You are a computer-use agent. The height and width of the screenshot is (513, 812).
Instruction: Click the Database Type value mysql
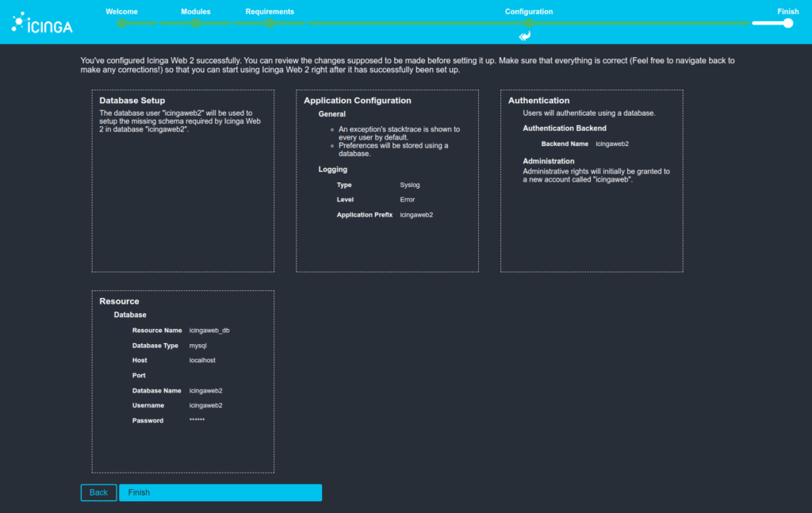[197, 345]
